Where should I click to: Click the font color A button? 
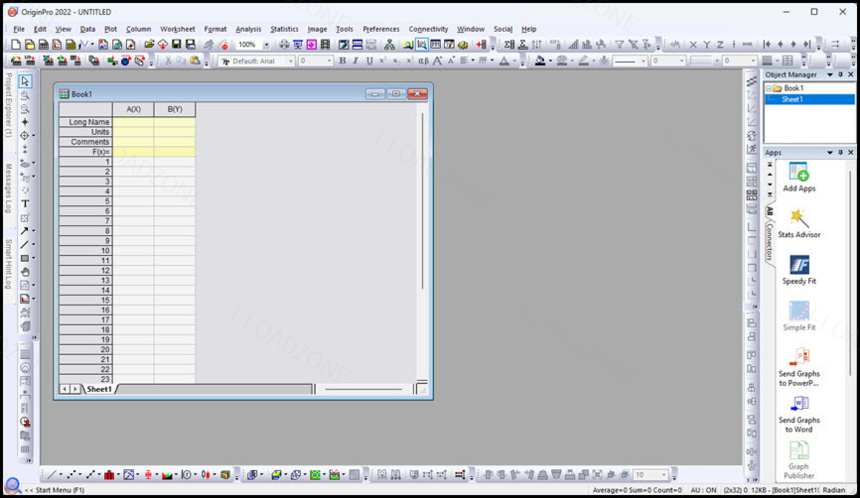(504, 61)
